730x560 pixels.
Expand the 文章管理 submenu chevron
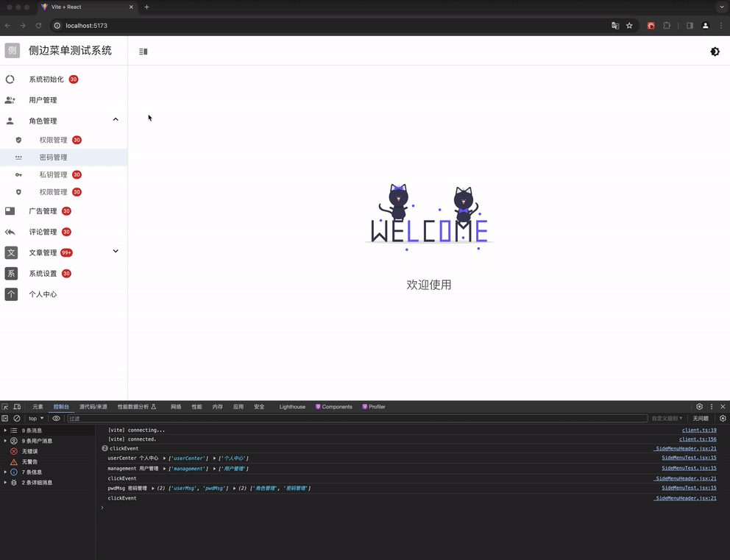click(116, 251)
